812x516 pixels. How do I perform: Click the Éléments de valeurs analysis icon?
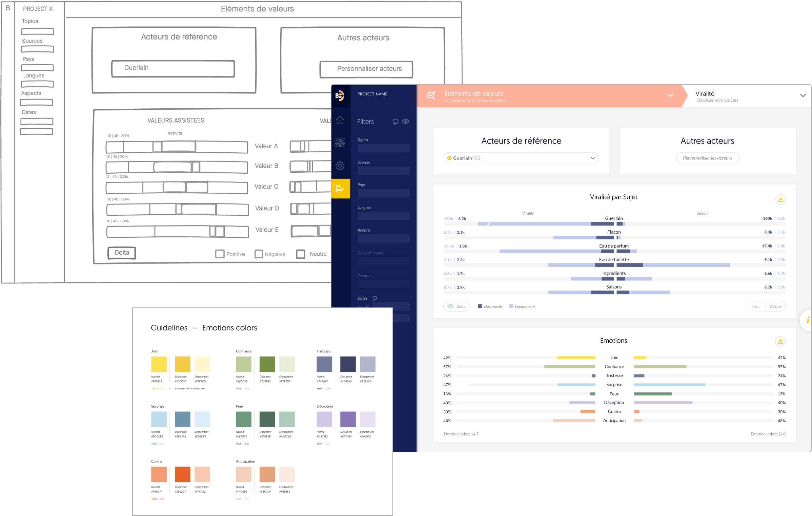(431, 96)
